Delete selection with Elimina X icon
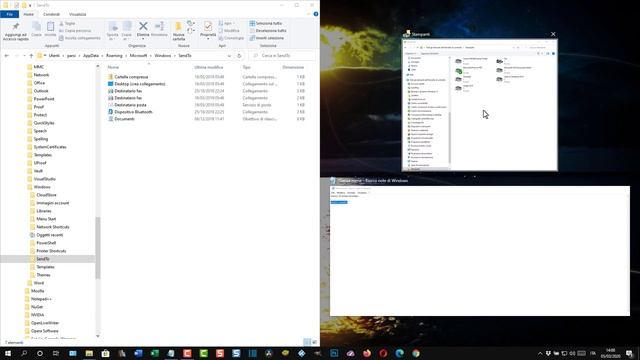Image resolution: width=640 pixels, height=360 pixels. 143,27
